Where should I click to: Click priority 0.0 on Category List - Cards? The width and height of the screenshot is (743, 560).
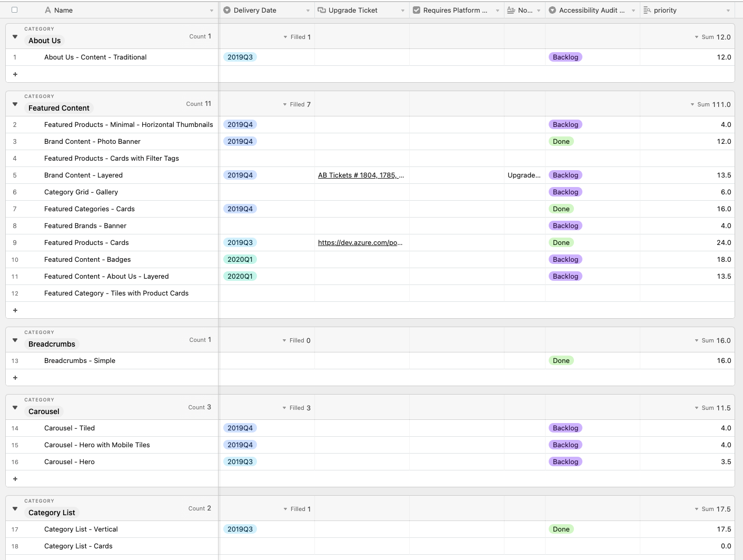(726, 546)
